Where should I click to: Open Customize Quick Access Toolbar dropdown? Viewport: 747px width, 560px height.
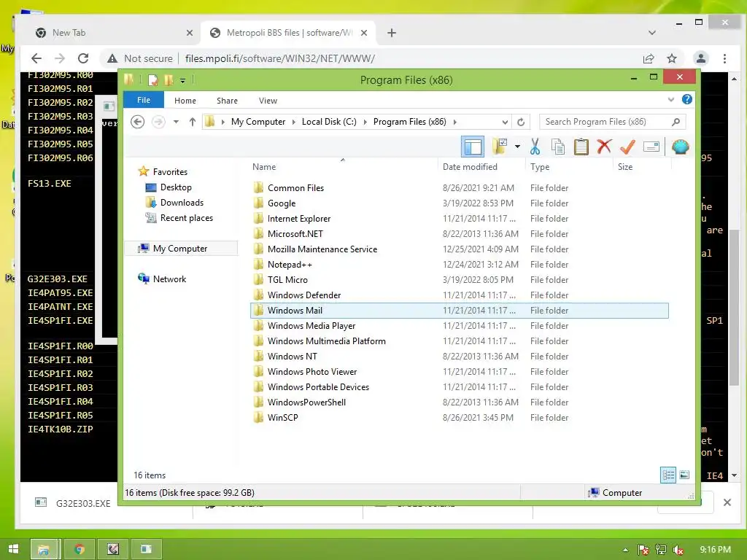coord(182,81)
